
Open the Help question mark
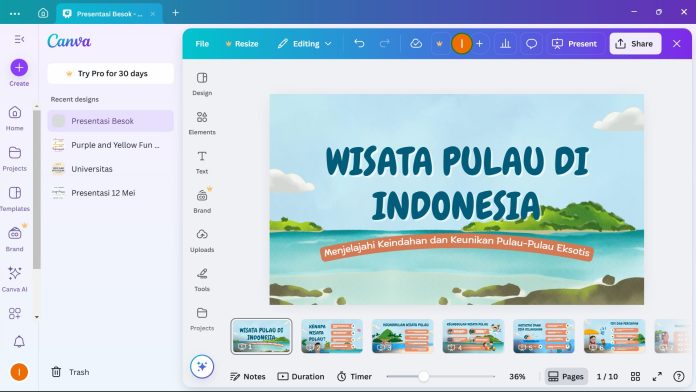pos(679,376)
